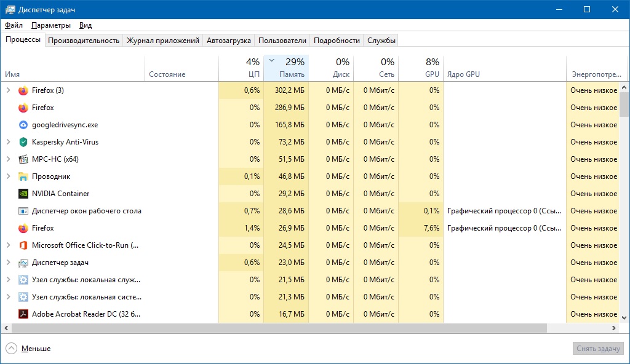
Task: Select the Процессы tab
Action: [x=23, y=40]
